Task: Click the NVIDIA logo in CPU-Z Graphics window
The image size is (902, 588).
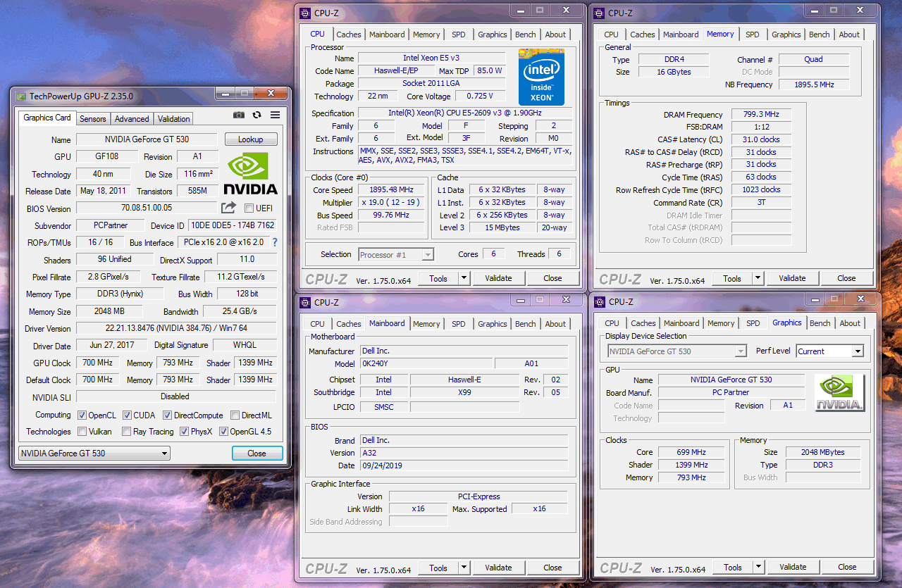Action: coord(840,392)
